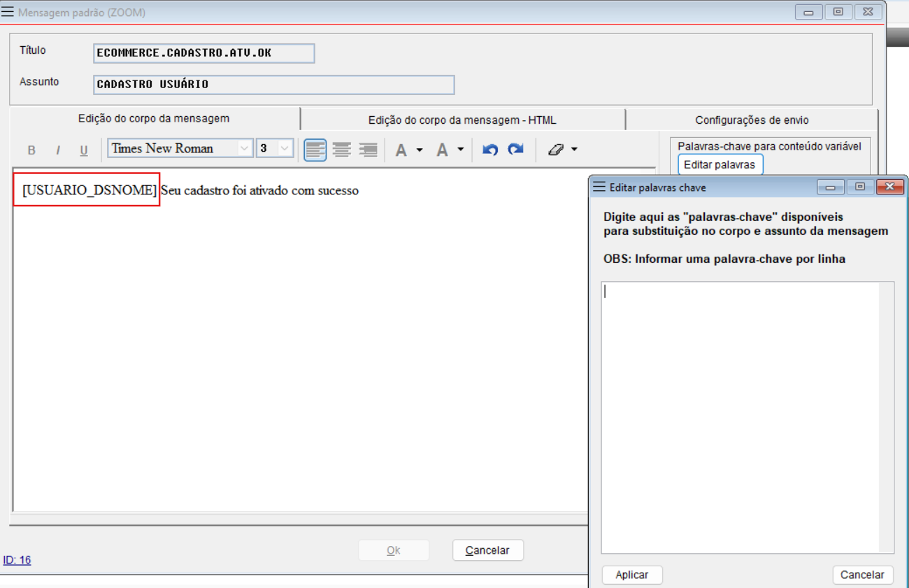Redo the last undone edit
The height and width of the screenshot is (588, 909).
[516, 150]
